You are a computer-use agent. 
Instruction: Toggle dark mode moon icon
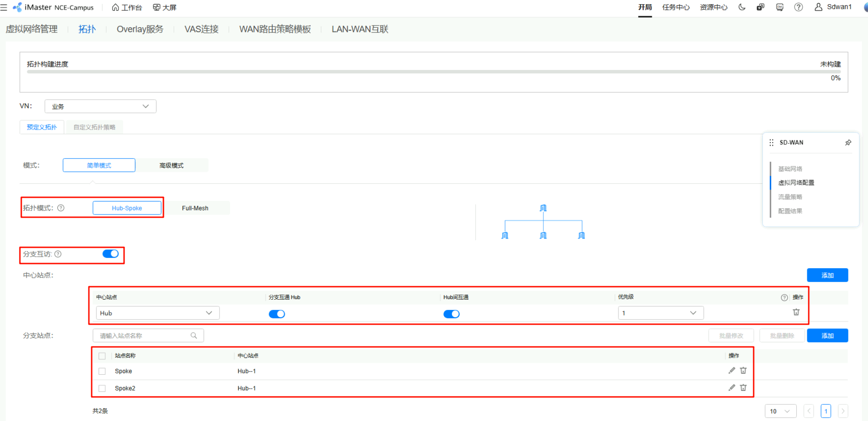pos(742,7)
